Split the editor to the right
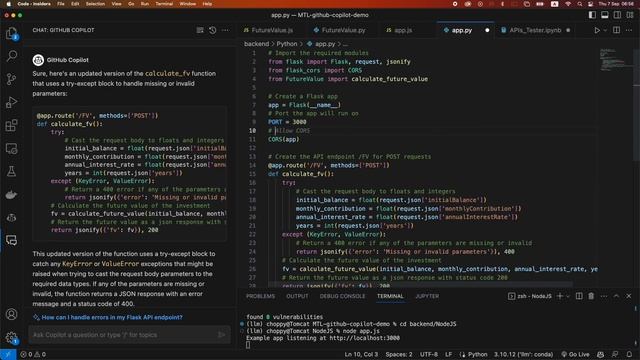 coord(616,30)
